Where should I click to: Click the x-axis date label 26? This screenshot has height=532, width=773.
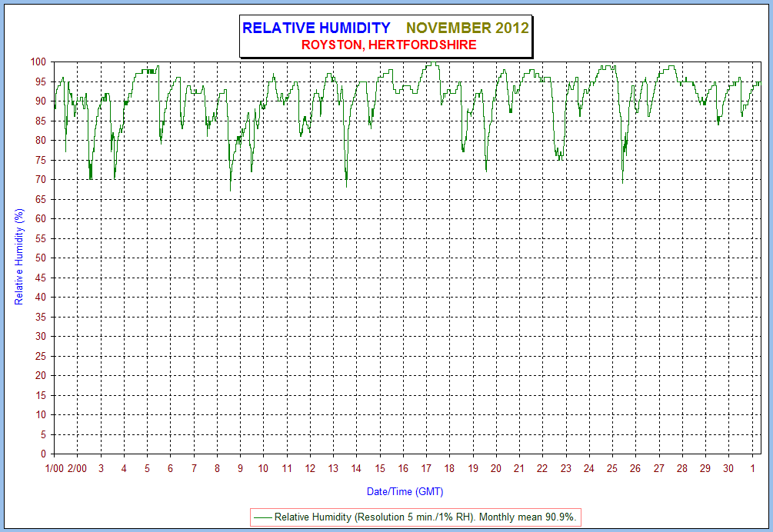coord(635,468)
